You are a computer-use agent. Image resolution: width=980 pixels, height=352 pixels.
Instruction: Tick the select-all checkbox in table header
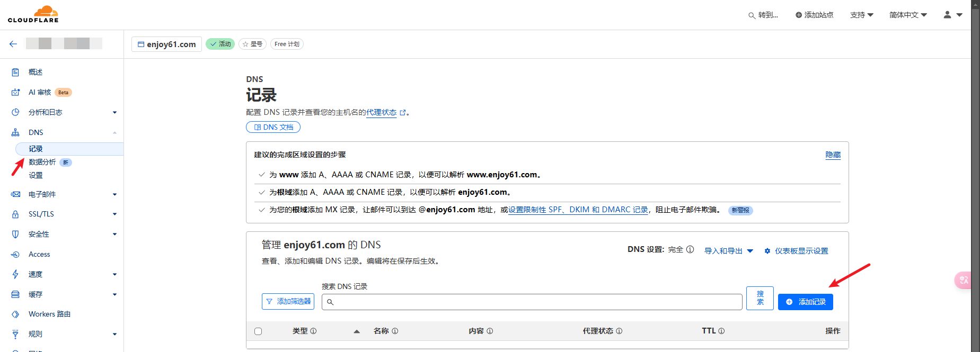click(258, 331)
